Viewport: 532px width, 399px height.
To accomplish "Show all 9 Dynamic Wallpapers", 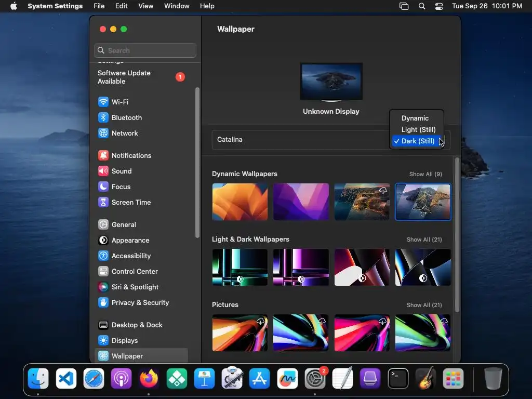I will [425, 174].
